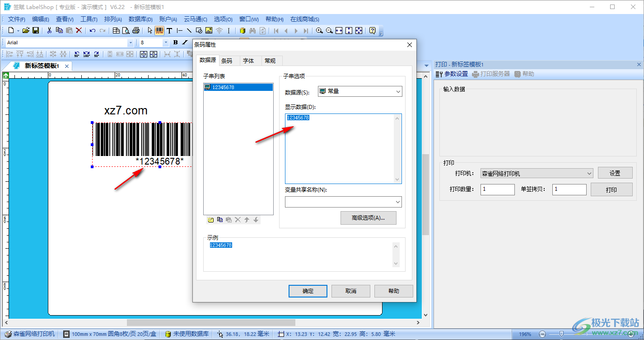This screenshot has width=644, height=340.
Task: Click the 打印数量 input field
Action: pos(498,189)
